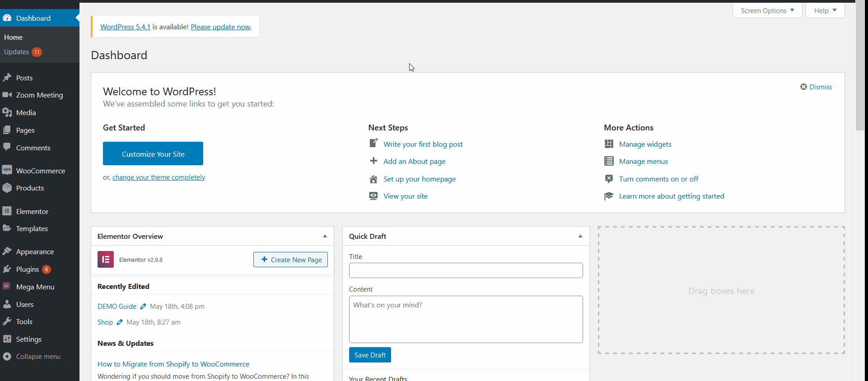Click the comments toggle icon beside Turn comments

[609, 179]
